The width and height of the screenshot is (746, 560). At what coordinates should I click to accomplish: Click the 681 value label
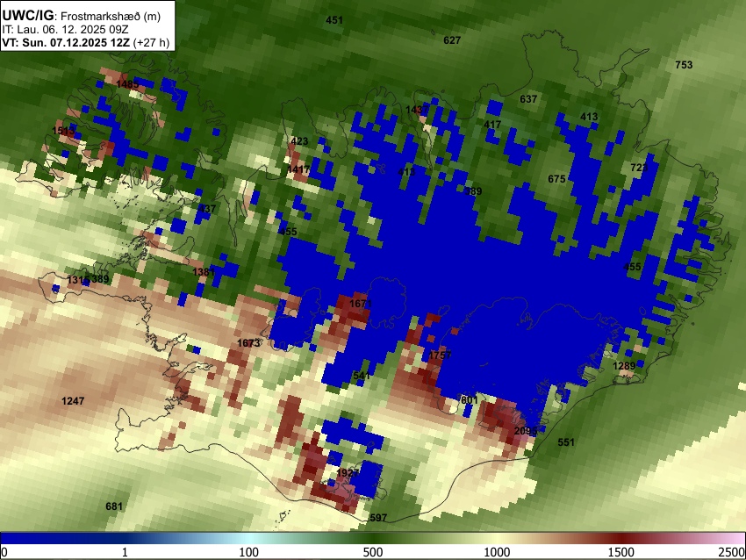tap(114, 506)
